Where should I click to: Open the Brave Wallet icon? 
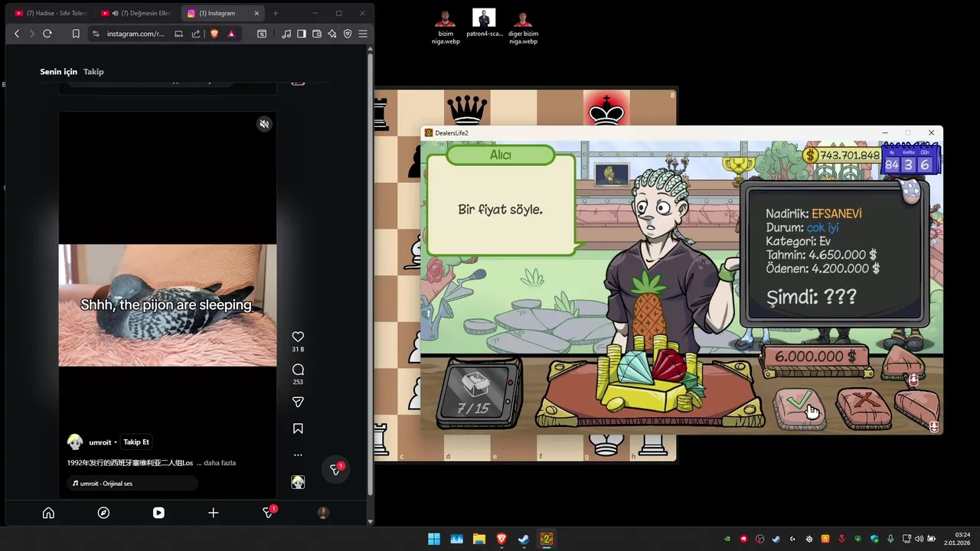tap(317, 34)
